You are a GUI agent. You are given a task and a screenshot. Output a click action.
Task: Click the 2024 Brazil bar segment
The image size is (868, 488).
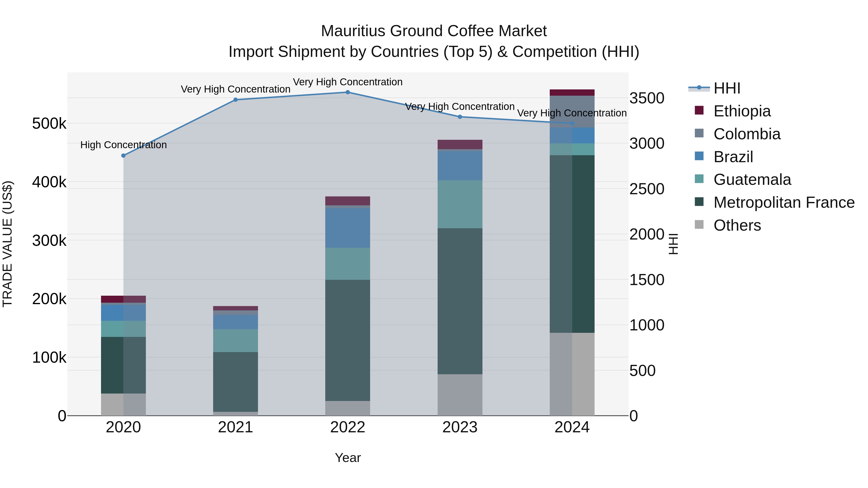tap(572, 136)
